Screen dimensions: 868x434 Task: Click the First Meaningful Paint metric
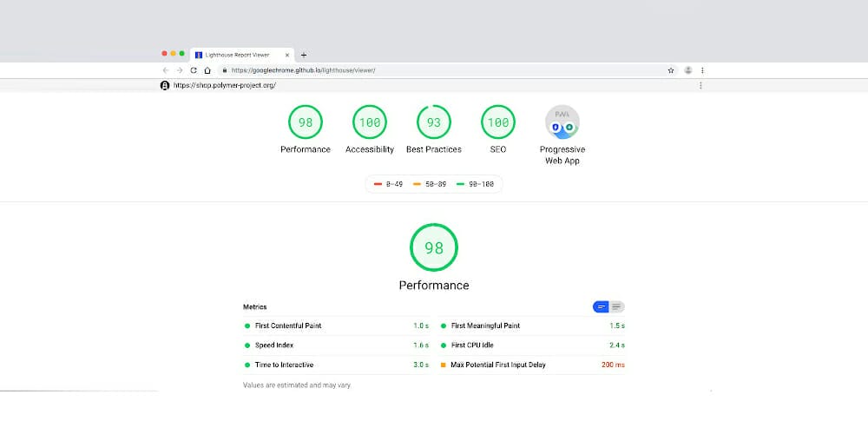pyautogui.click(x=533, y=325)
